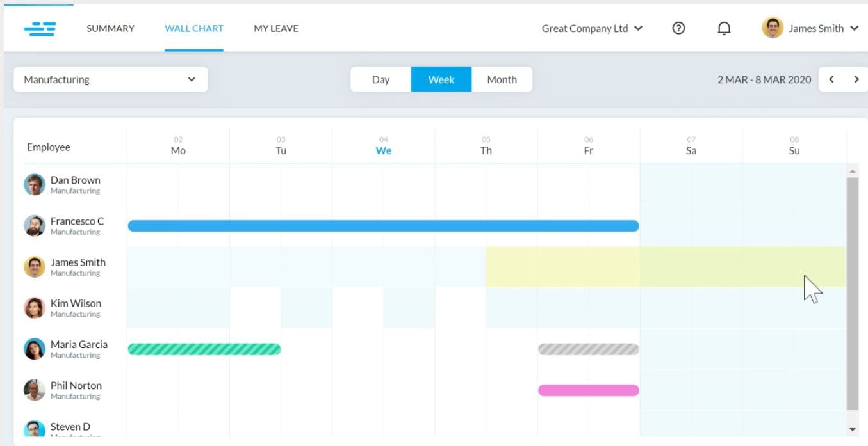Open the James Smith account chevron menu
Image resolution: width=868 pixels, height=446 pixels.
point(855,28)
